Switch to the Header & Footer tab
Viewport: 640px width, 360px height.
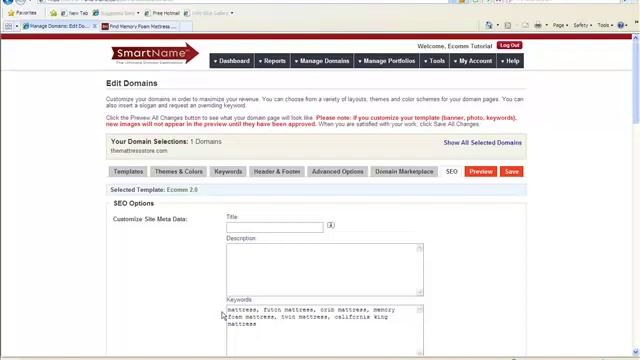(277, 171)
